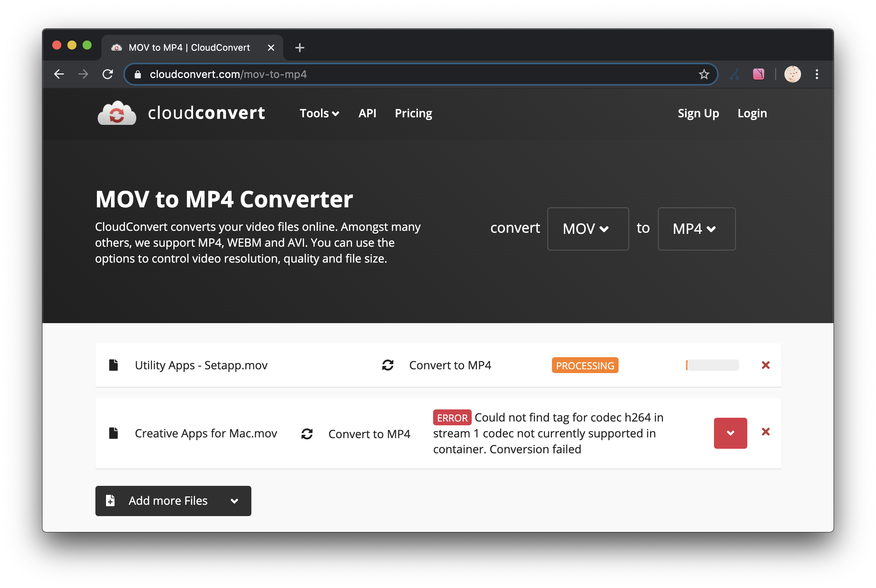Click the convert cycle icon for Creative Apps

pos(306,432)
